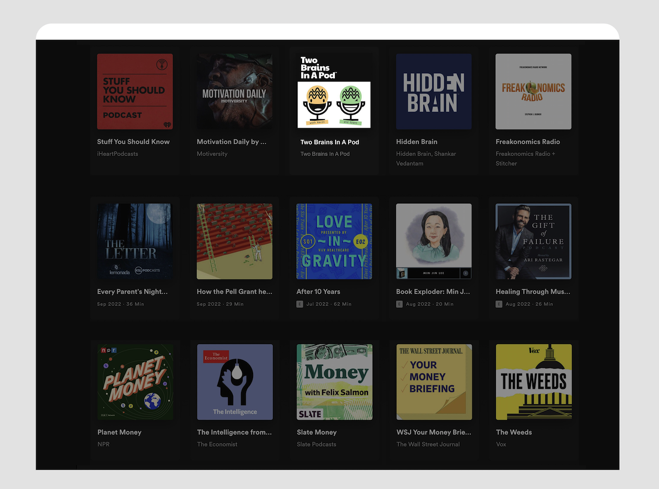659x489 pixels.
Task: Click the "Healing Through Mus..." episode title
Action: [x=532, y=292]
